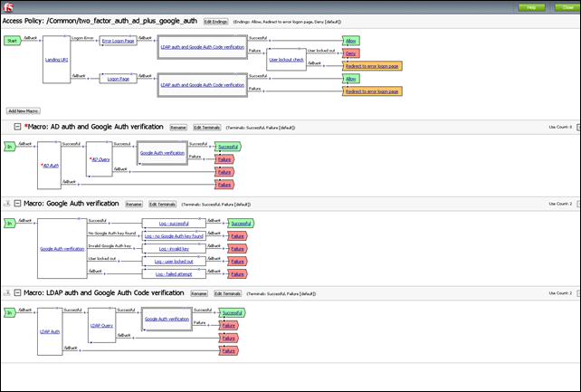
Task: Click Edit Endings button
Action: (215, 20)
